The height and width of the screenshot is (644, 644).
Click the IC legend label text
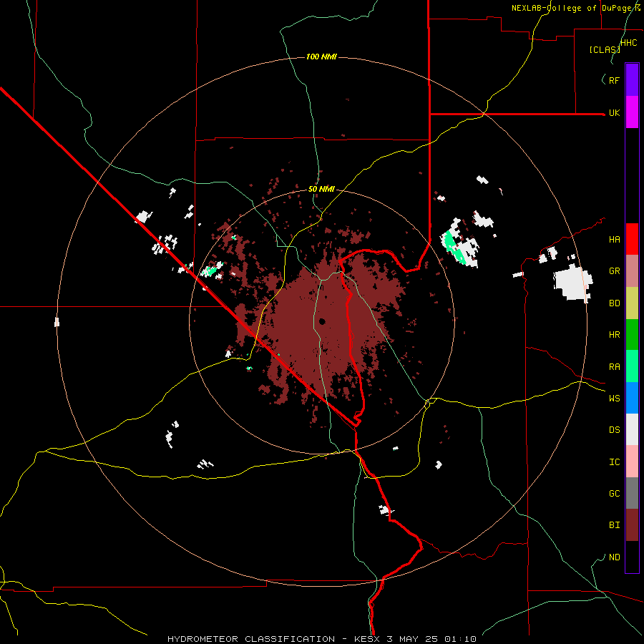click(614, 462)
